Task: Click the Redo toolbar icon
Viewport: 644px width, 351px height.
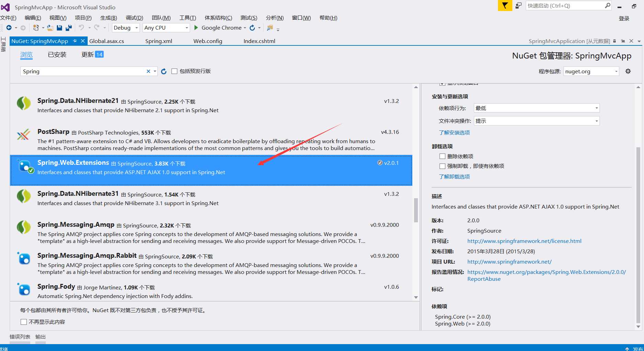Action: click(x=97, y=28)
